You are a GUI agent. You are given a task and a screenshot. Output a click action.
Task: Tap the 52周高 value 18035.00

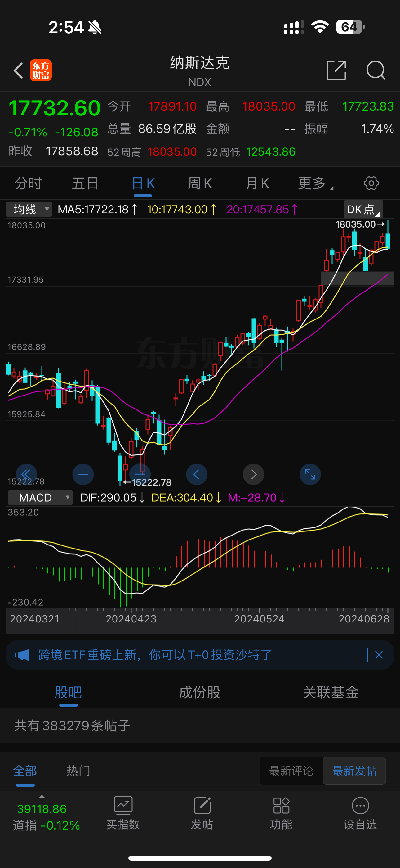(172, 151)
